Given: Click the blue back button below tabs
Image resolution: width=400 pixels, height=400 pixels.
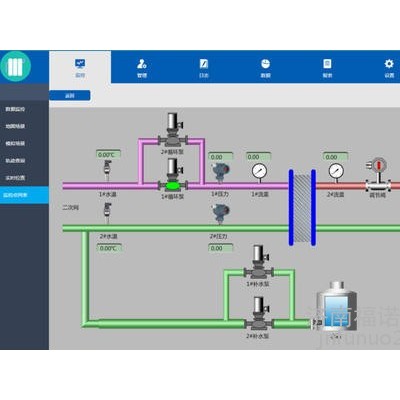Looking at the screenshot, I should coord(70,96).
